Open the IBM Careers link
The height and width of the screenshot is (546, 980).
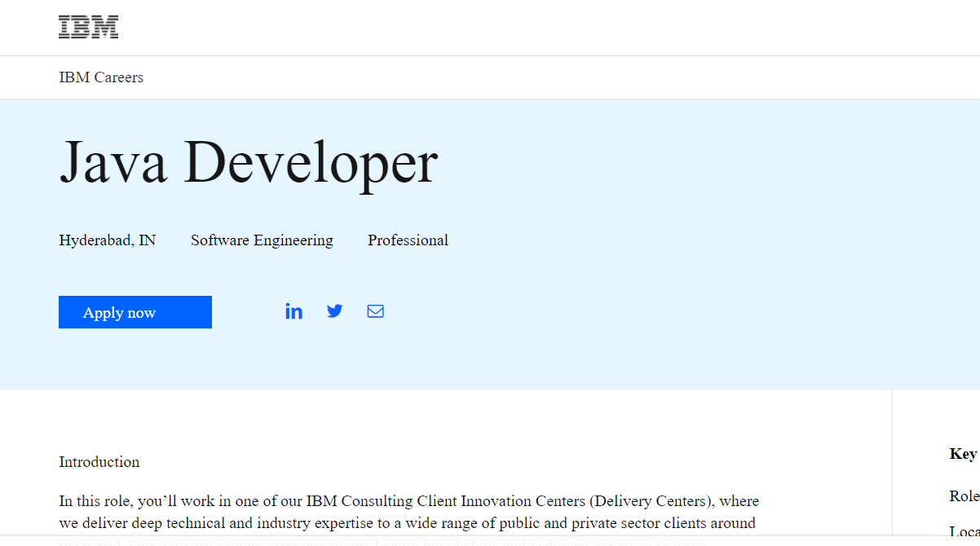click(101, 77)
